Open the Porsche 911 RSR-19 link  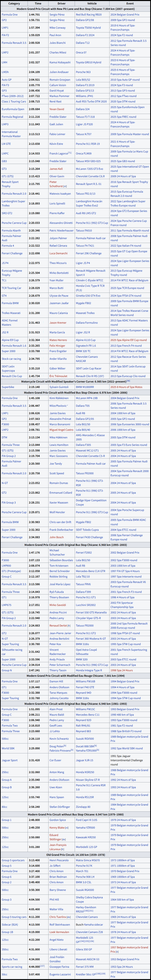pyautogui.click(x=88, y=144)
